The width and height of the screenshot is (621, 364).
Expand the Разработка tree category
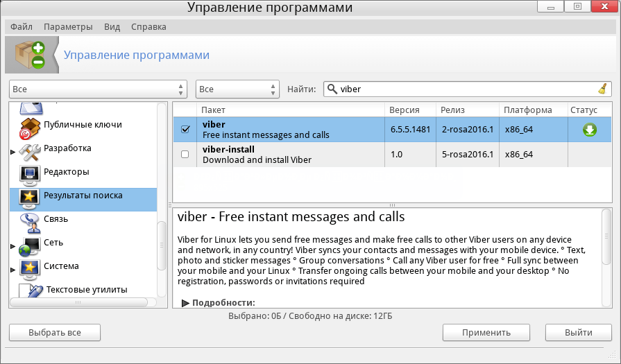click(x=13, y=152)
